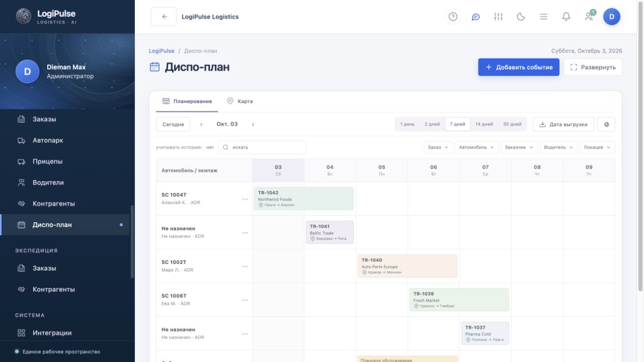Screen dimensions: 644x362
Task: Open Локация filter dropdown
Action: 597,147
